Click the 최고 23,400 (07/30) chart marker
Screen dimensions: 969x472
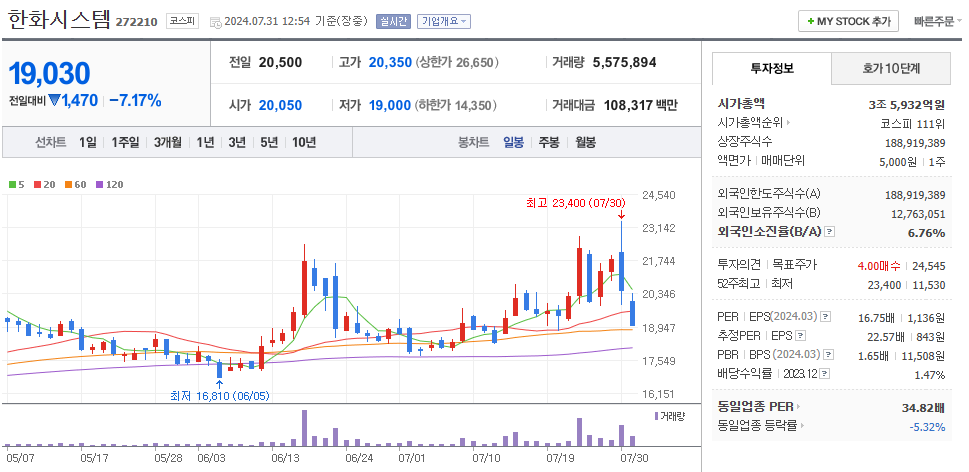[576, 203]
